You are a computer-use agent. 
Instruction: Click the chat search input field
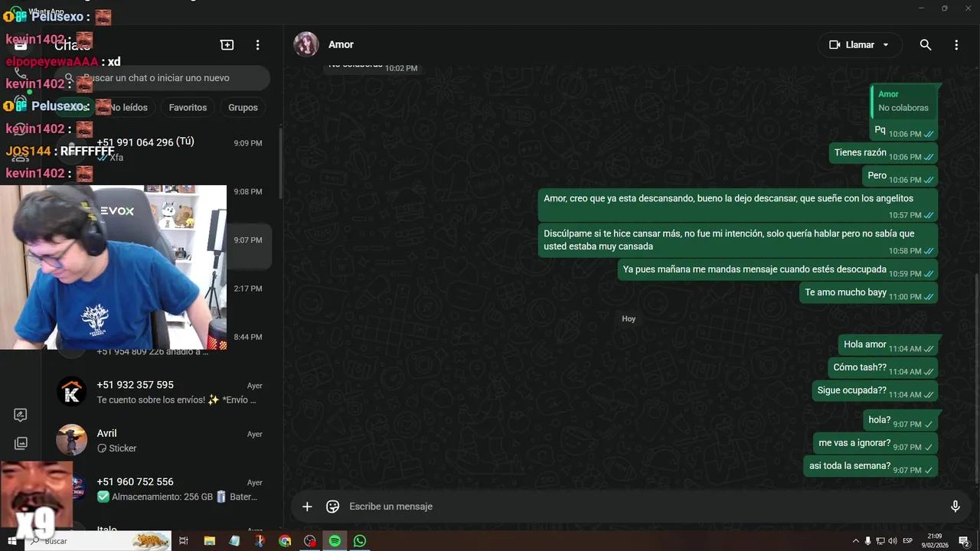click(x=162, y=78)
